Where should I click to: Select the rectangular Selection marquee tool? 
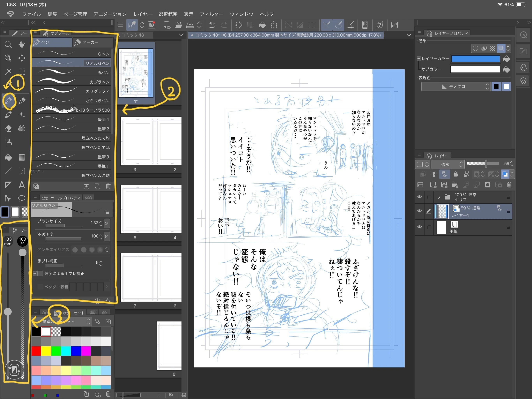point(22,72)
